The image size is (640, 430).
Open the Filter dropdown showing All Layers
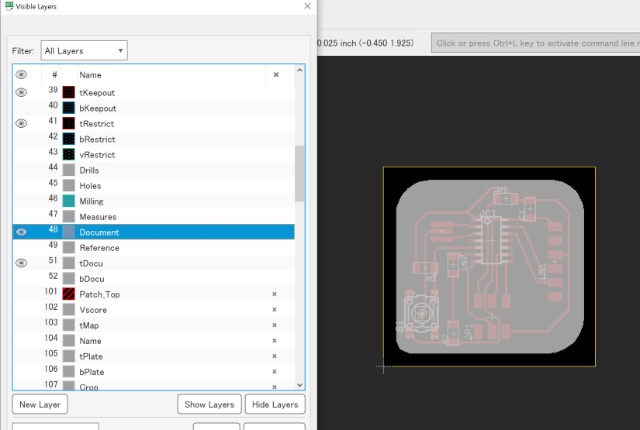84,51
